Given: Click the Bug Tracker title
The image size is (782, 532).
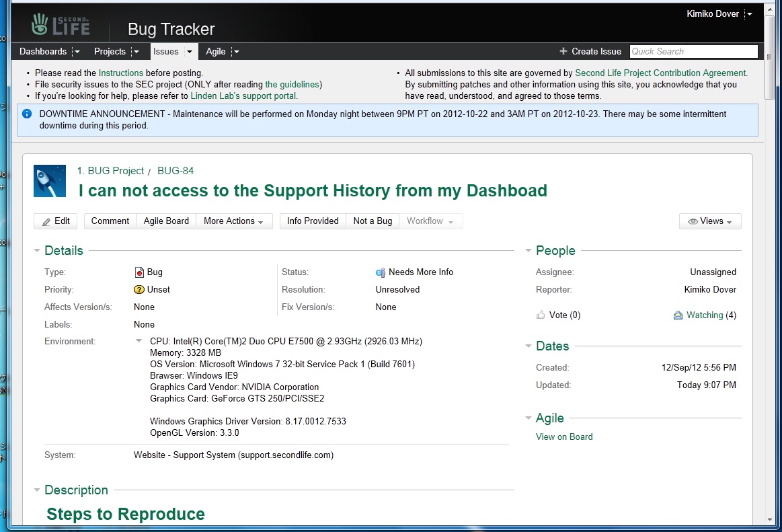Looking at the screenshot, I should (x=171, y=30).
